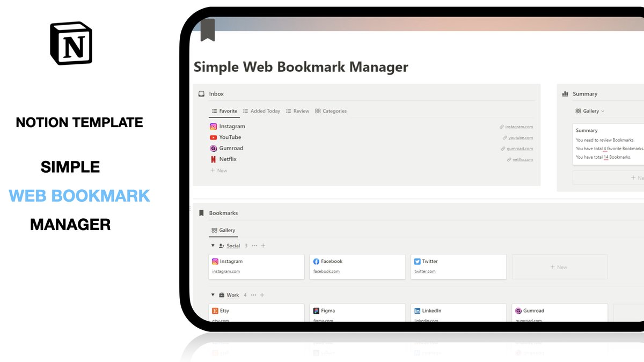The image size is (644, 362).
Task: Click the twitter.com text on the Twitter card
Action: coord(425,271)
